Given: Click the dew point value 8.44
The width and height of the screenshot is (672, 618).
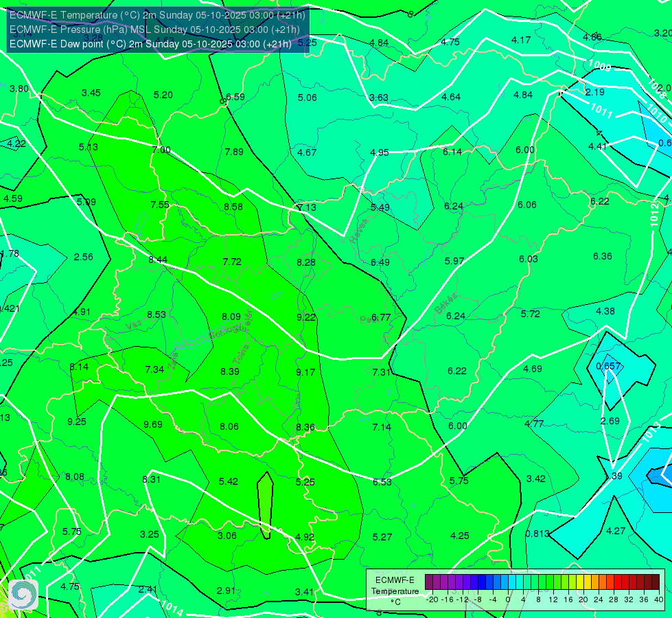Looking at the screenshot, I should click(158, 260).
